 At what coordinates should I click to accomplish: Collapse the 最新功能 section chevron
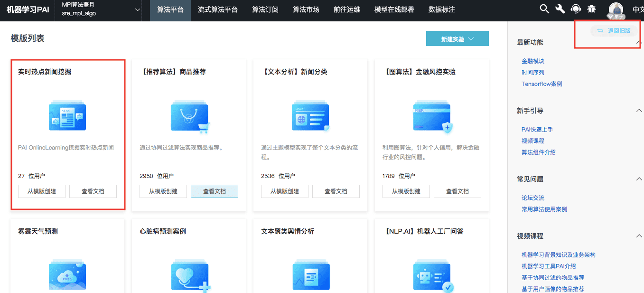click(x=638, y=42)
